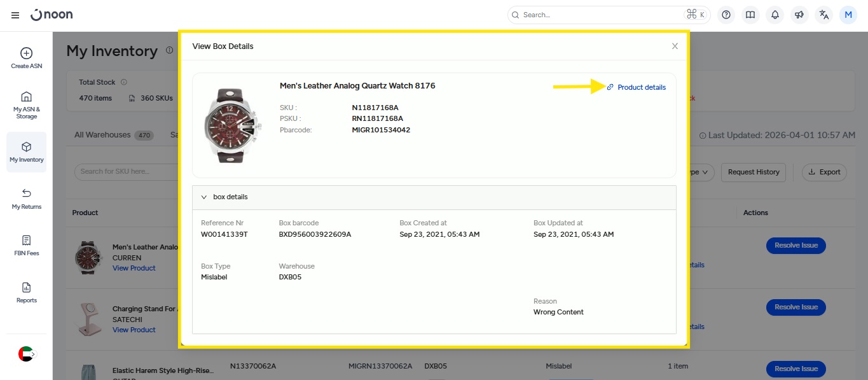Click the noon logo
Viewport: 868px width, 380px height.
click(x=52, y=15)
